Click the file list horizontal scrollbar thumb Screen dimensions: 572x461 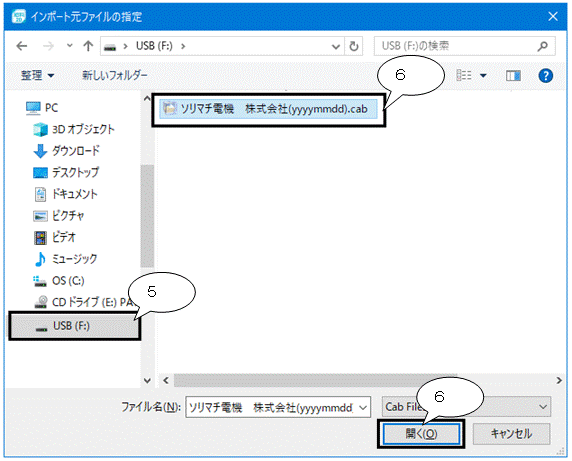[316, 380]
